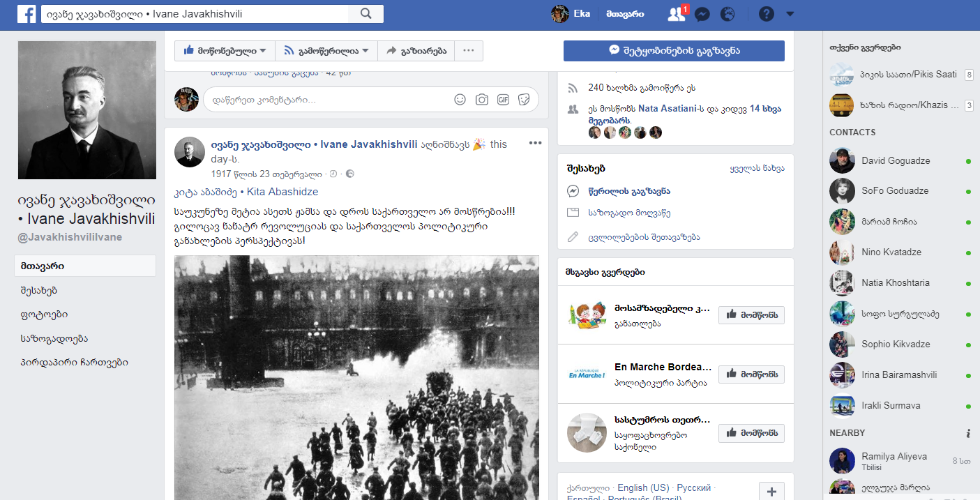Open the help question mark icon
The width and height of the screenshot is (980, 500).
pyautogui.click(x=767, y=14)
